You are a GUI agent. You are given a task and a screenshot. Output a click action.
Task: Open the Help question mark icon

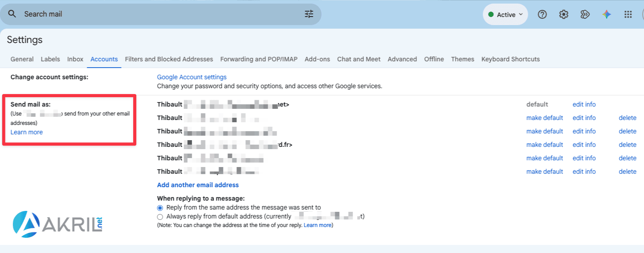(542, 14)
